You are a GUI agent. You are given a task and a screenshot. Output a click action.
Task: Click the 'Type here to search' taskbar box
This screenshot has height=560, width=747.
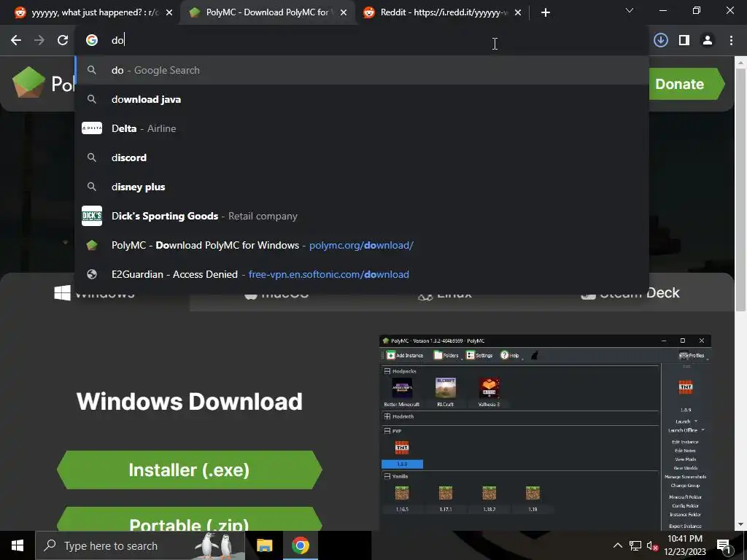pos(141,545)
